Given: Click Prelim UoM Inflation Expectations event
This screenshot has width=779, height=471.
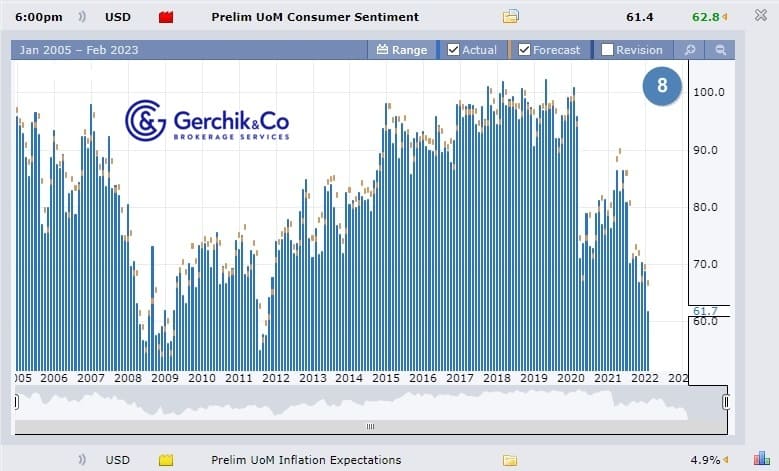Looking at the screenshot, I should pos(306,460).
